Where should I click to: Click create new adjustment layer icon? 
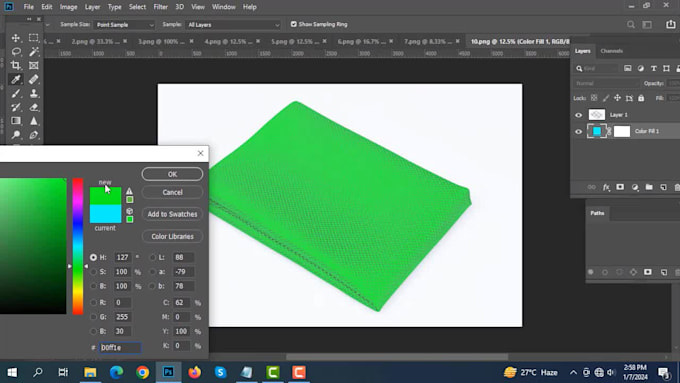(635, 187)
